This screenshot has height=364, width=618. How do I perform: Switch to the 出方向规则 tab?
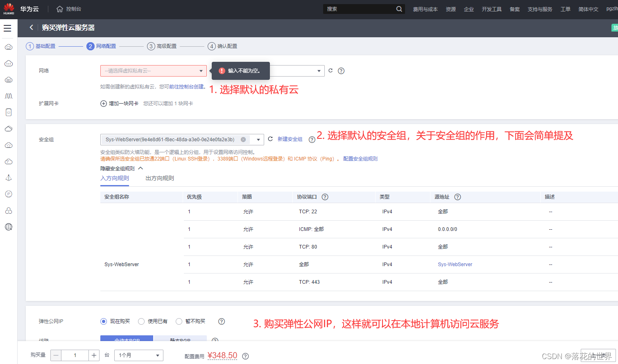point(160,178)
